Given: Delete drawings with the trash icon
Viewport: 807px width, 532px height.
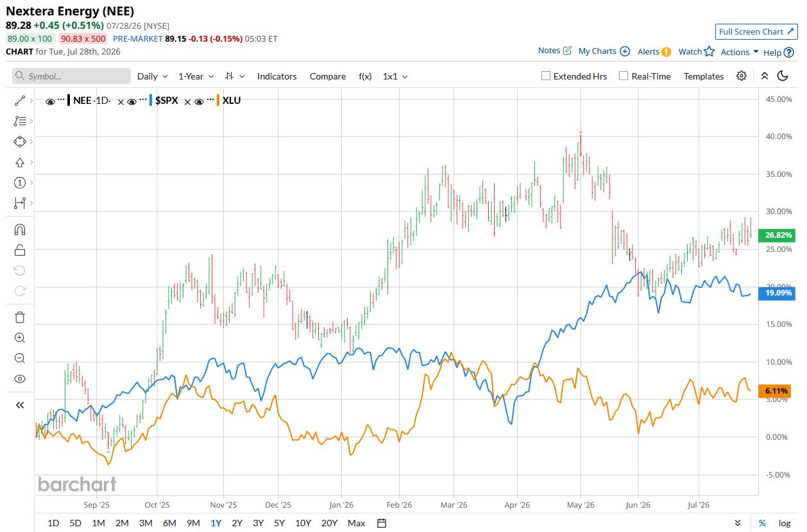Looking at the screenshot, I should 20,317.
